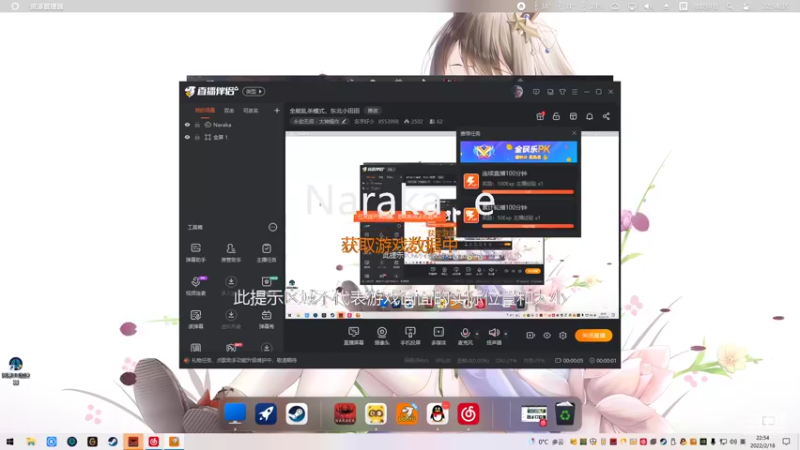Select the Naraka source row

(x=233, y=125)
